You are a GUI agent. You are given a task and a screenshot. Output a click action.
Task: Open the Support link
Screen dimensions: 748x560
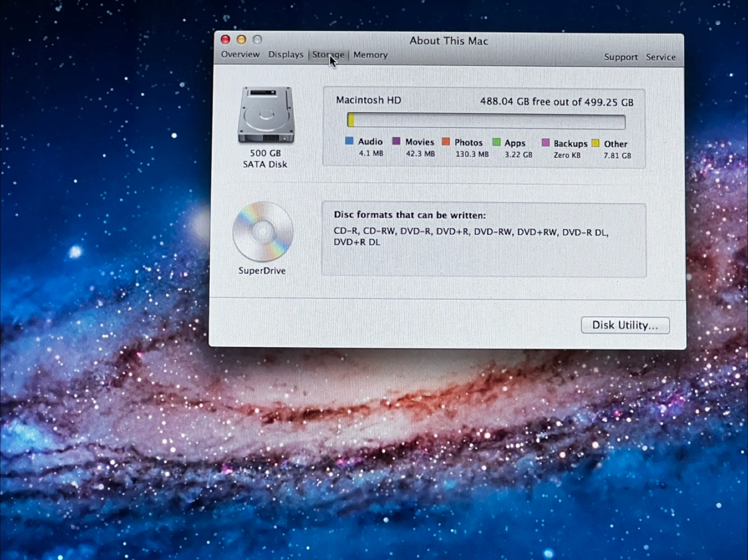click(621, 57)
